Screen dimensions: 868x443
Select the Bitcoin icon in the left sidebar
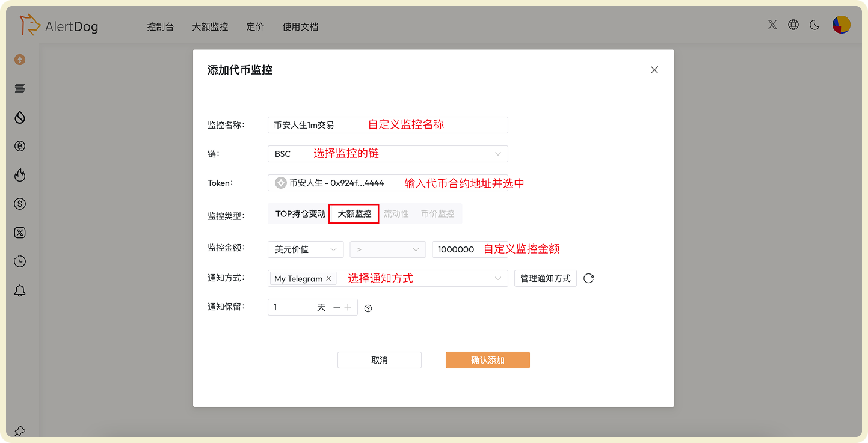pos(20,146)
